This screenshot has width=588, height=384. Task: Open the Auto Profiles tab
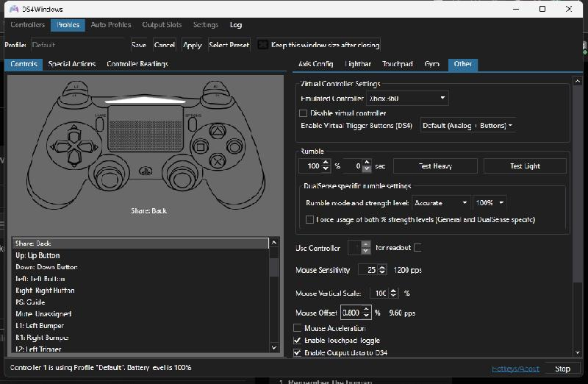[111, 25]
